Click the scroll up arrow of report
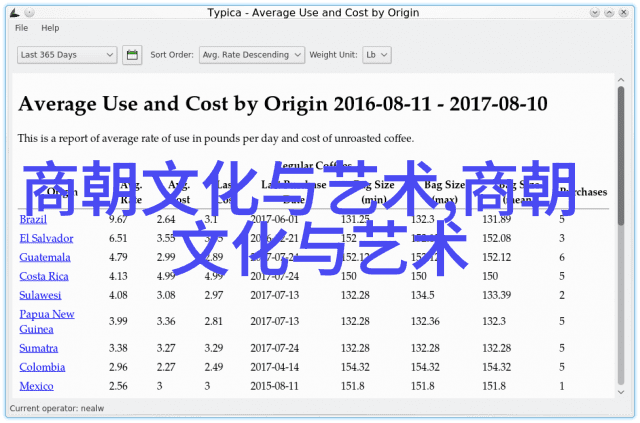 click(621, 80)
